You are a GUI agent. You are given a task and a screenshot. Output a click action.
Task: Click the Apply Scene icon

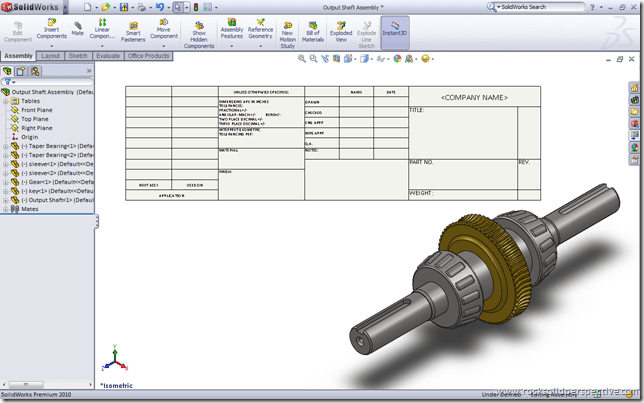pyautogui.click(x=409, y=59)
